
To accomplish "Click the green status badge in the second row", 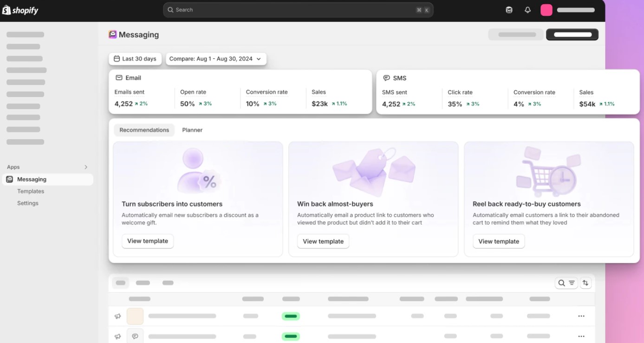I will pyautogui.click(x=291, y=336).
